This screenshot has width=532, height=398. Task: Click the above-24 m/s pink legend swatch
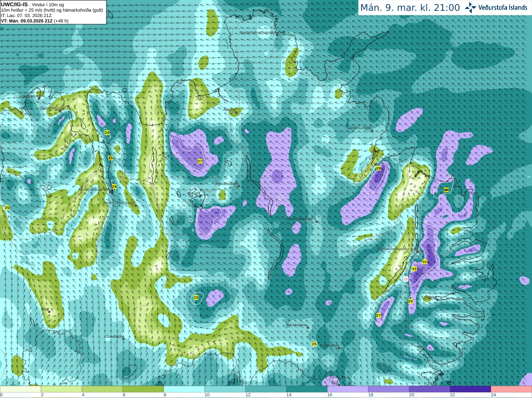(x=512, y=389)
